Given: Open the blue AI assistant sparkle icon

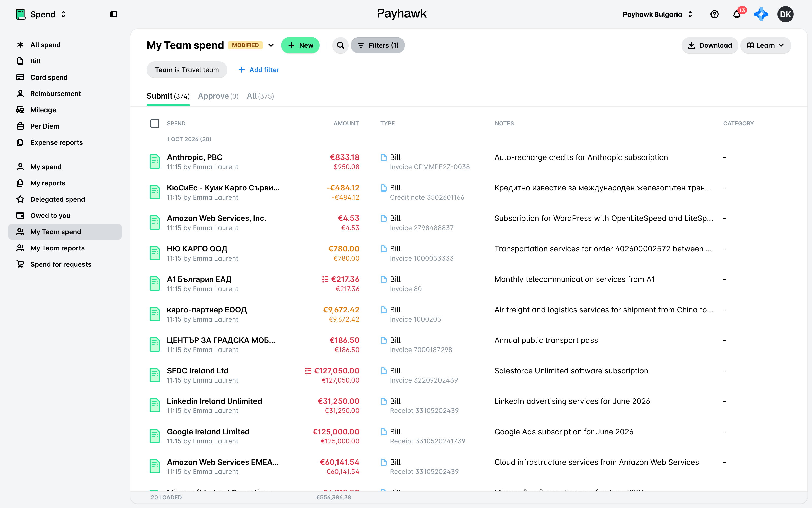Looking at the screenshot, I should tap(761, 14).
